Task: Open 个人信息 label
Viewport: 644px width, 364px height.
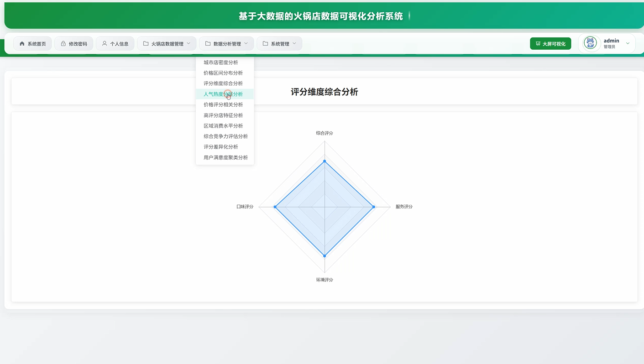Action: pyautogui.click(x=119, y=44)
